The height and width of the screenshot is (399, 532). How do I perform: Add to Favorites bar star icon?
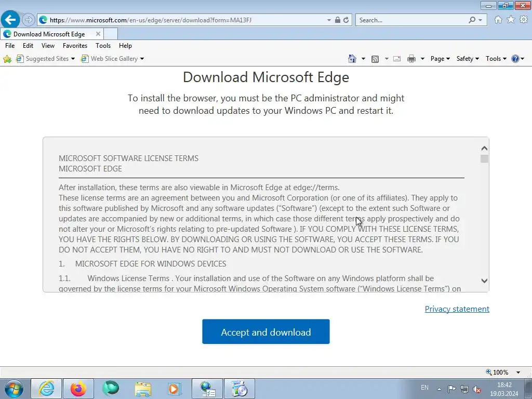(x=7, y=59)
